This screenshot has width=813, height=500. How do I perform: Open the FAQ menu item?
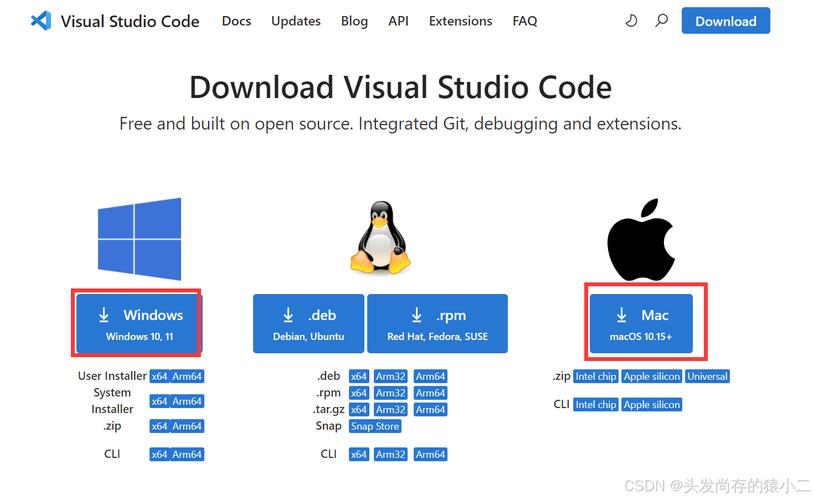(525, 21)
